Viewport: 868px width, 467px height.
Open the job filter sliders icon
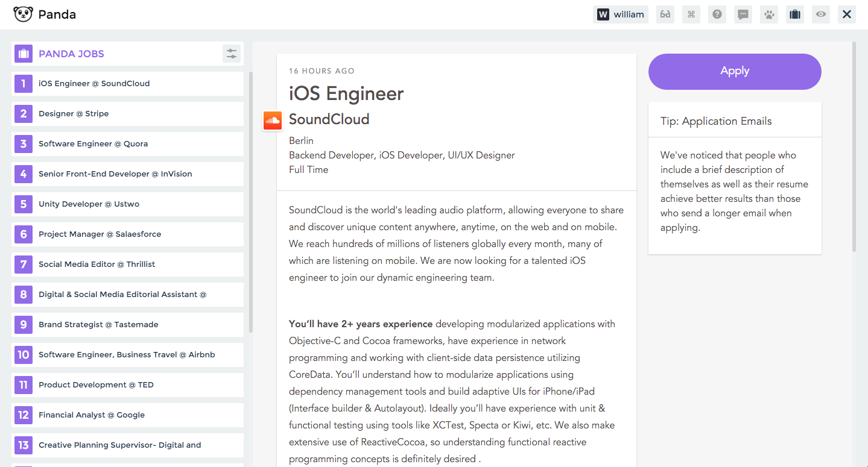(232, 54)
